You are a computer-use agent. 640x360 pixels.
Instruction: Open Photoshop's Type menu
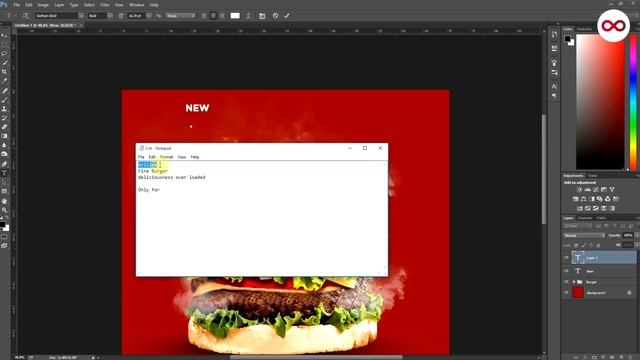tap(74, 5)
